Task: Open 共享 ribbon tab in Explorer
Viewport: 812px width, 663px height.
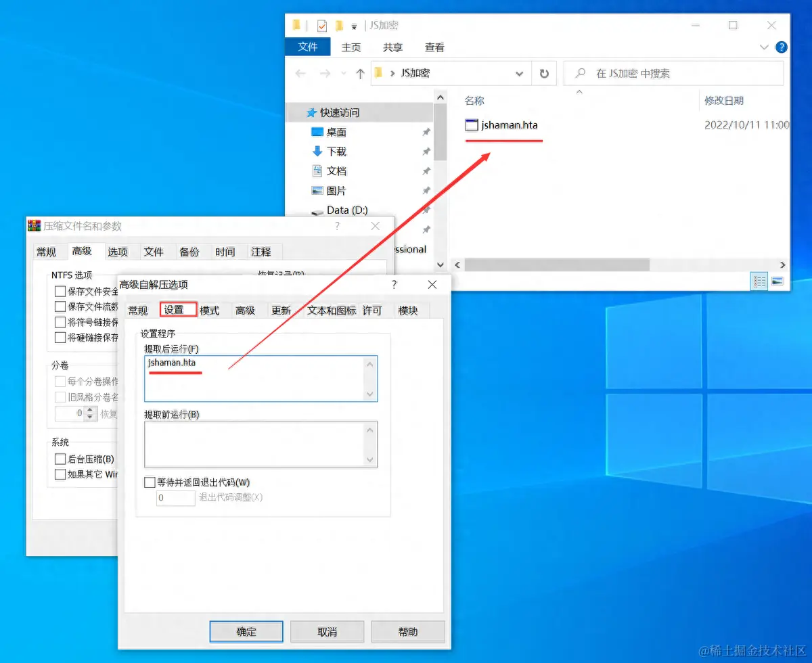Action: [x=392, y=47]
